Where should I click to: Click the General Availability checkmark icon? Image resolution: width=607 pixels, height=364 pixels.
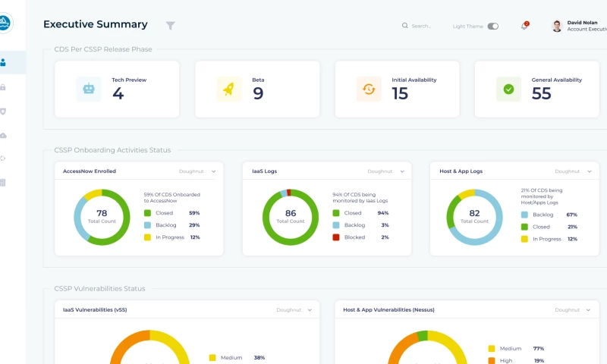click(x=508, y=89)
